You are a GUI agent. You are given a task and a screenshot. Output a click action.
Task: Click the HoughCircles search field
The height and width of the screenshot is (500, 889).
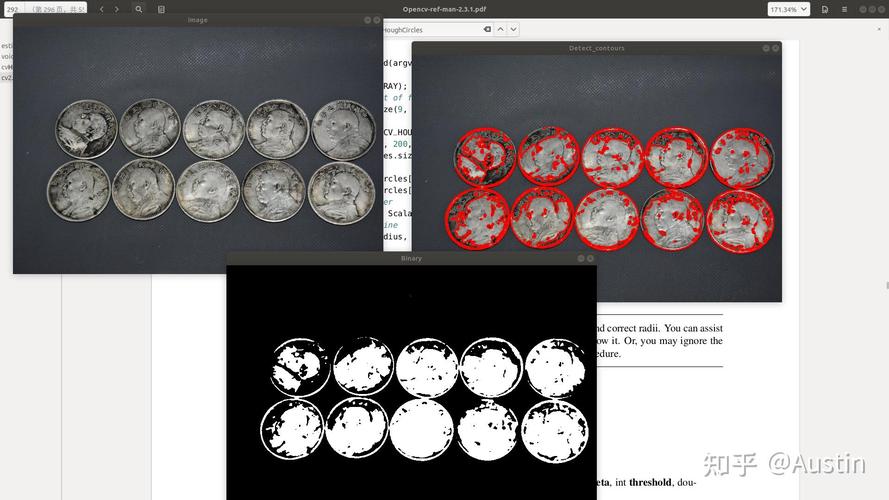pyautogui.click(x=432, y=29)
